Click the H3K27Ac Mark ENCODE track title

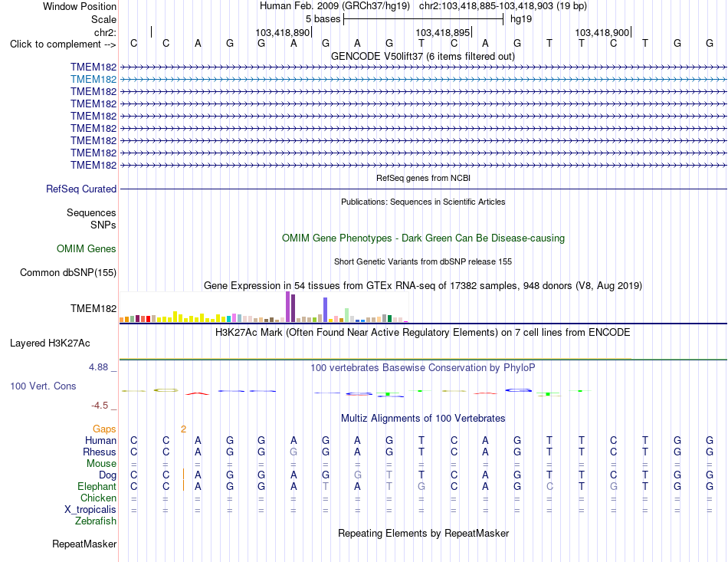click(423, 333)
